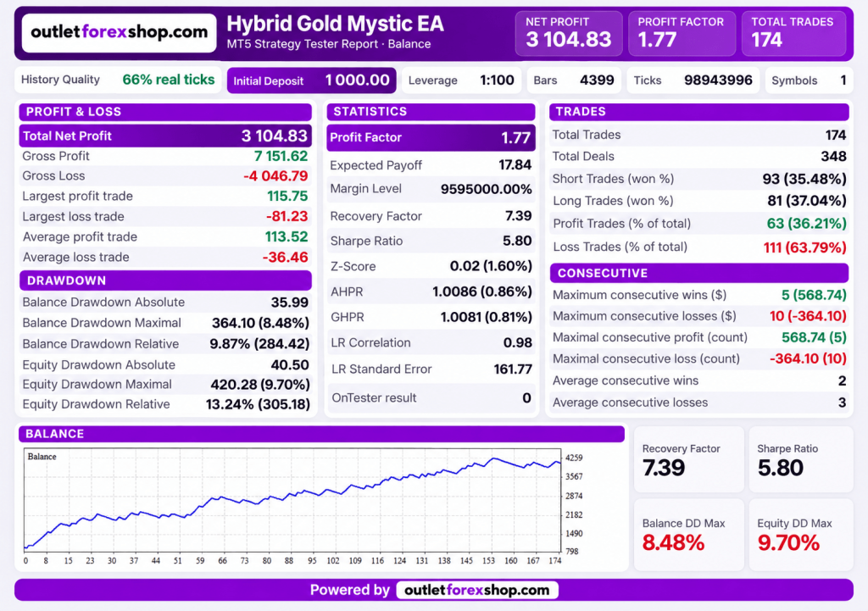Click Total Deals value '348'

(833, 157)
